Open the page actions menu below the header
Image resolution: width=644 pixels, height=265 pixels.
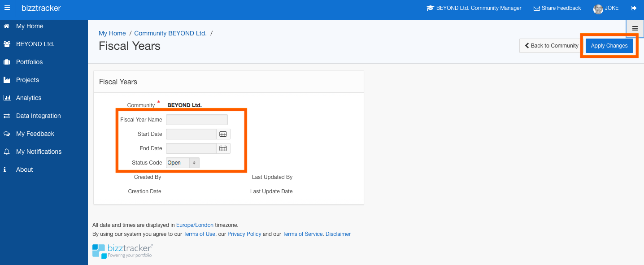point(635,28)
